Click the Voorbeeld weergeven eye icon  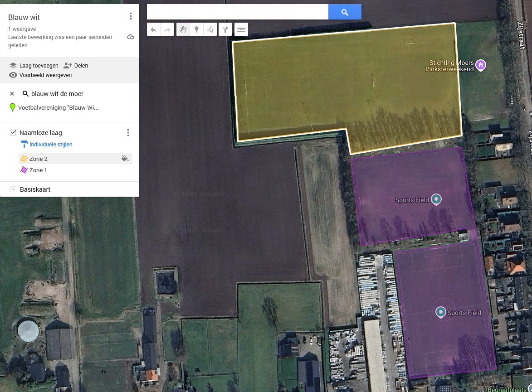point(13,75)
